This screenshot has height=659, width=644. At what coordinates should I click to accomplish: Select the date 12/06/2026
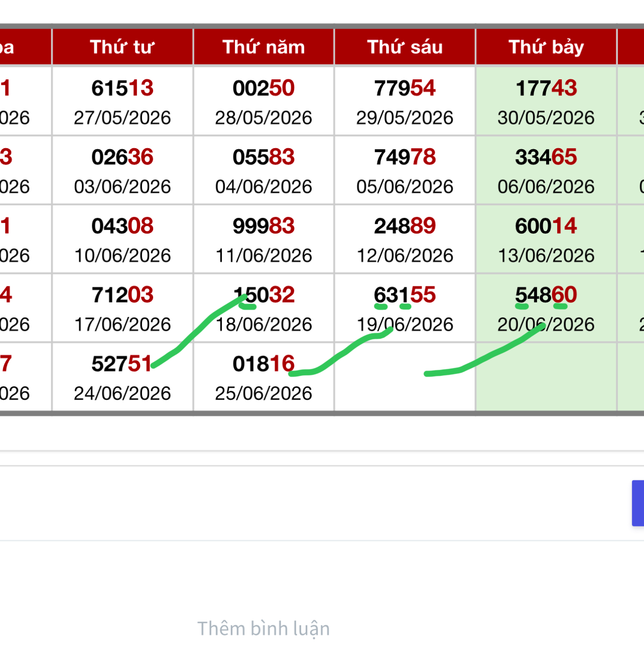405,256
